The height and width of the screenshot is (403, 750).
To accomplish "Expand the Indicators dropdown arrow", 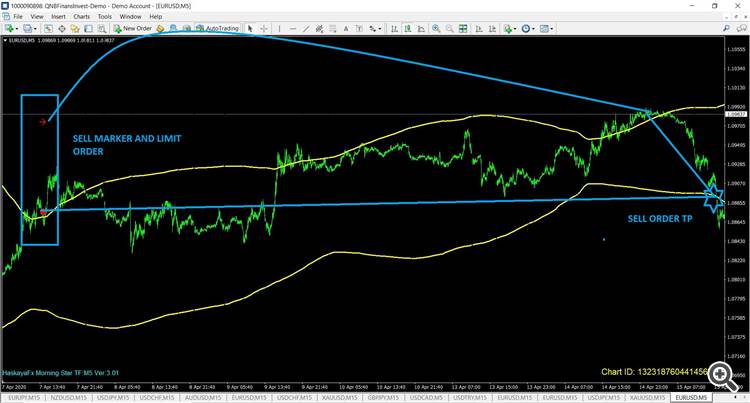I will (515, 29).
